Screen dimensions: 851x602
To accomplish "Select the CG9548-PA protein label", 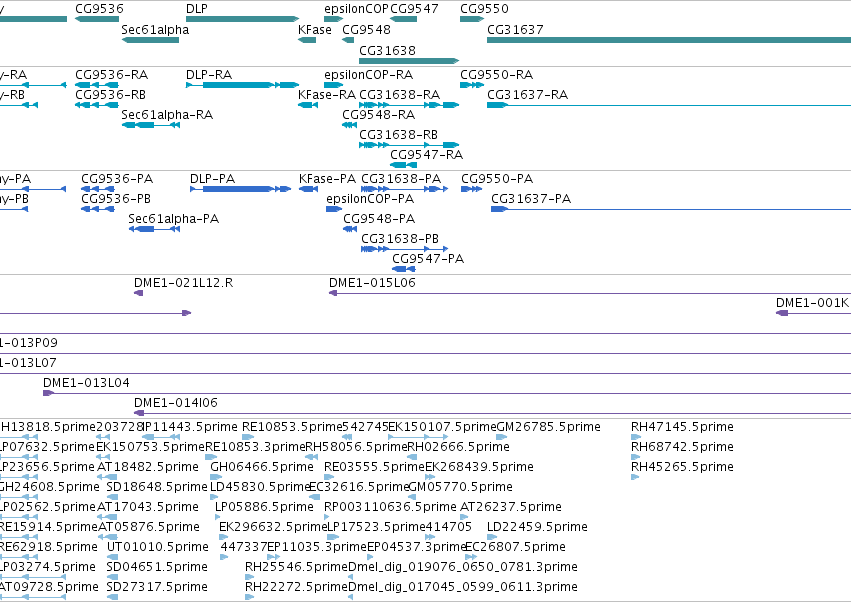I will pos(379,219).
